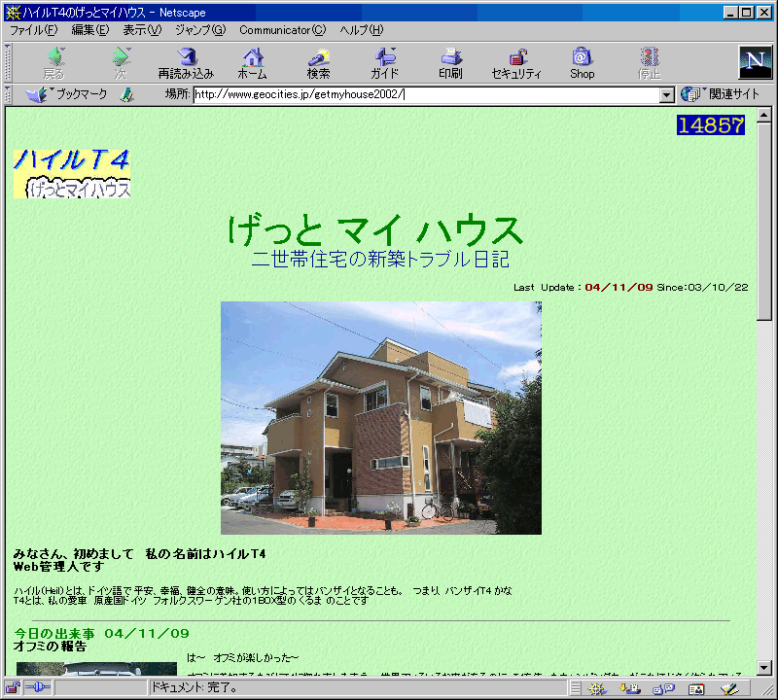Viewport: 778px width, 700px height.
Task: Click the page location proxy icon
Action: pyautogui.click(x=127, y=94)
